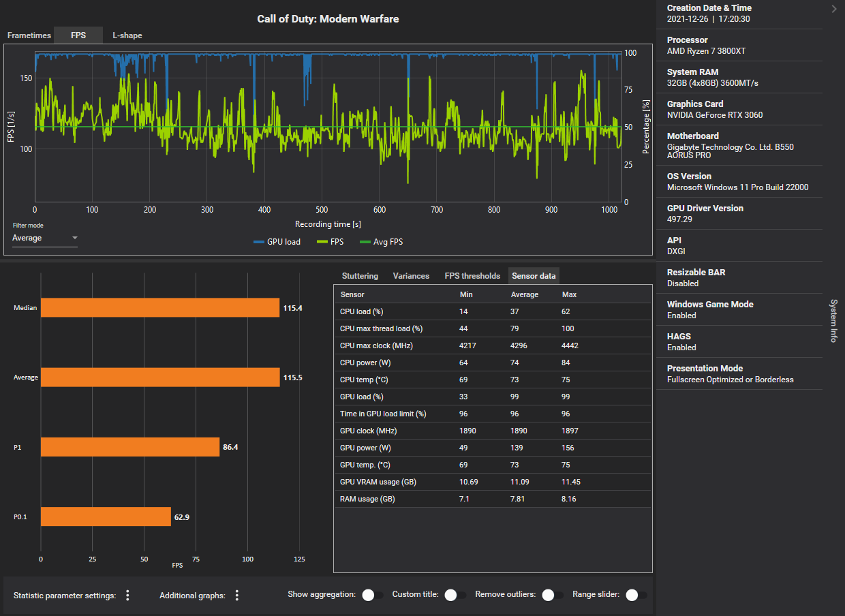Select the GPU VRAM usage (GB) row

(493, 482)
